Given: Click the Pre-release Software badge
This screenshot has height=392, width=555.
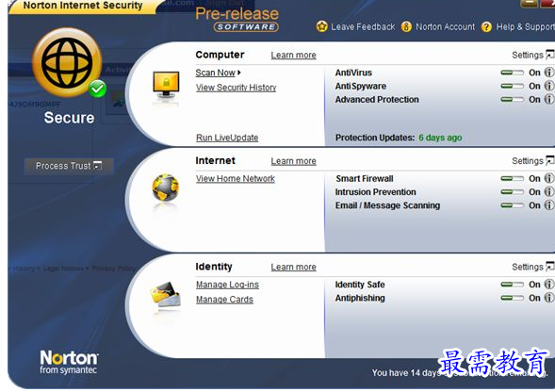Looking at the screenshot, I should point(237,20).
